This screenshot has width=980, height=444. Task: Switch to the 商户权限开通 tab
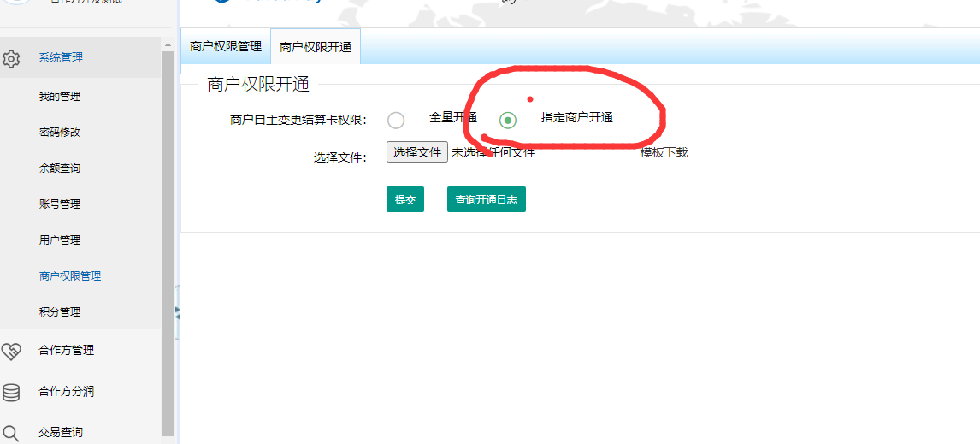pyautogui.click(x=316, y=47)
